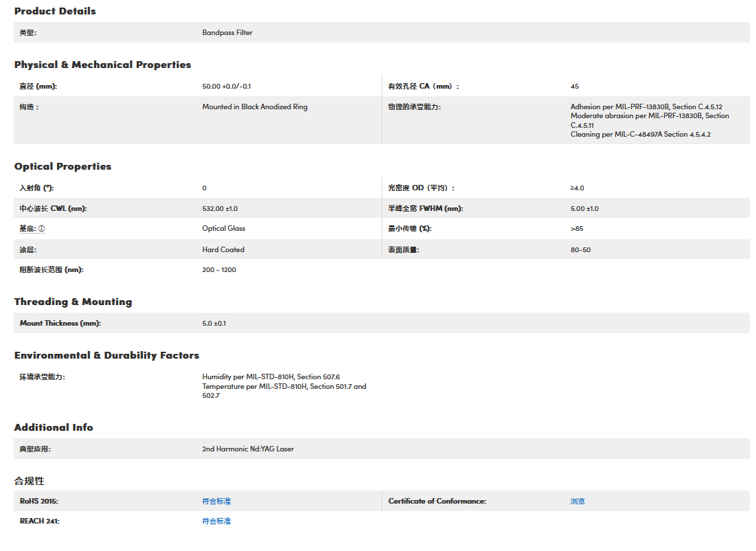Click the 2nd Harmonic Nd:YAG Laser text

[248, 449]
